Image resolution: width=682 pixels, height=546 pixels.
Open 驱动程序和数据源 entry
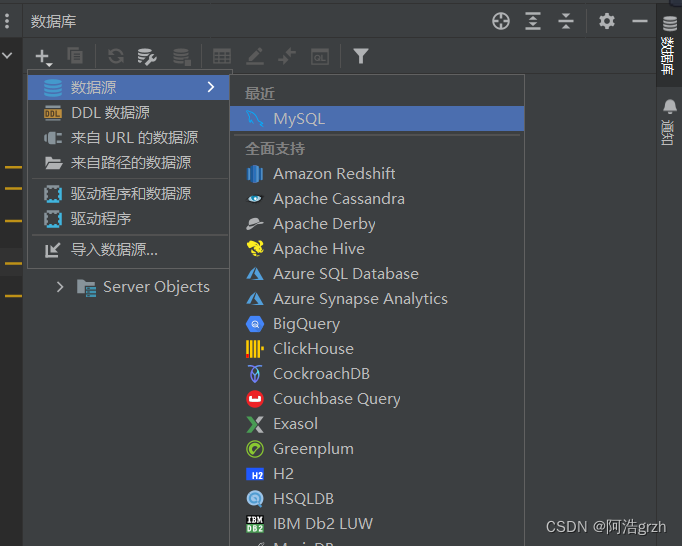click(x=129, y=194)
